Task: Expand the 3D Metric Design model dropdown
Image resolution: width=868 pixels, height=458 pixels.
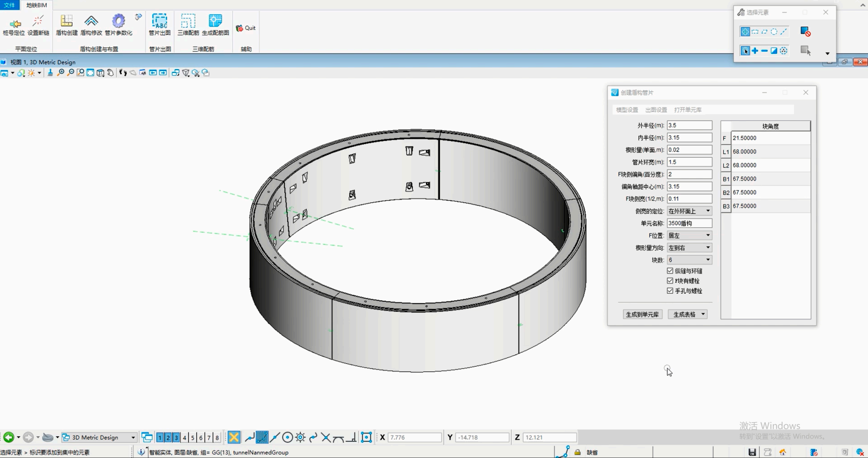Action: pos(133,437)
